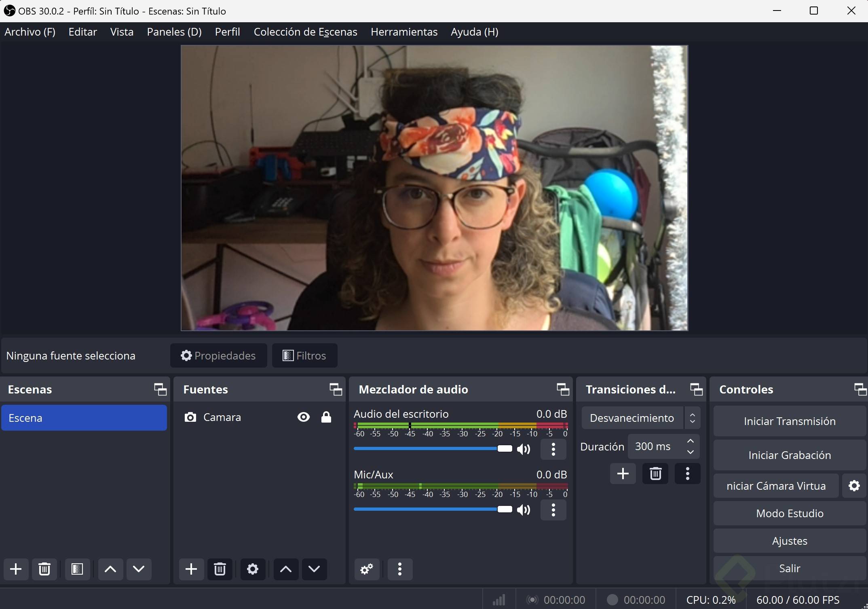This screenshot has height=609, width=868.
Task: Open source properties gear in Fuentes toolbar
Action: (253, 569)
